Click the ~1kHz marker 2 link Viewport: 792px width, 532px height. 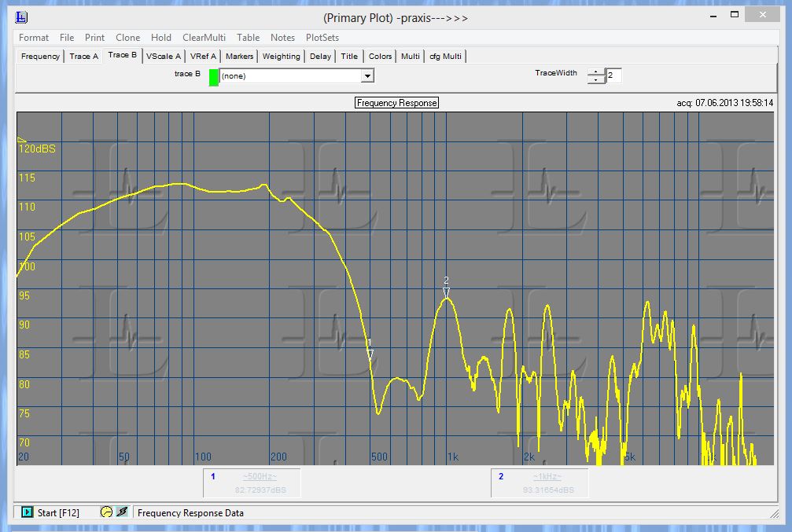click(x=547, y=476)
